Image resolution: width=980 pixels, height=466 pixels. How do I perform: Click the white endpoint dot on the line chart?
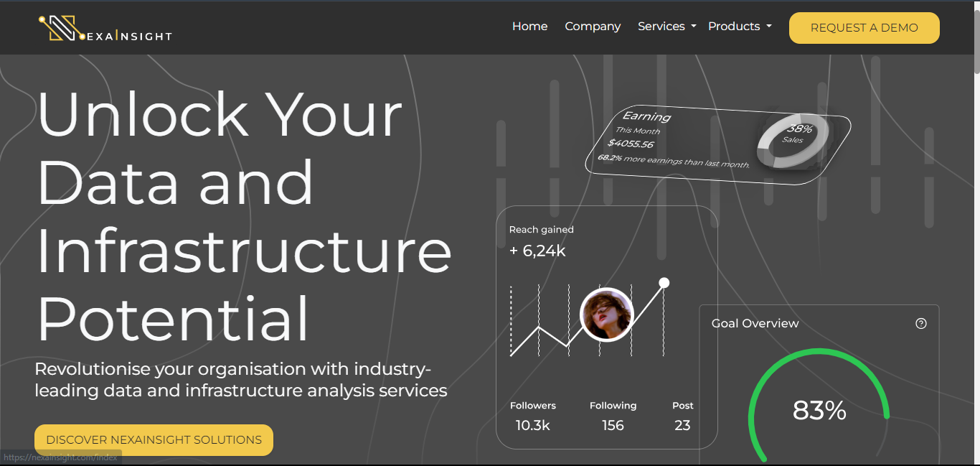pyautogui.click(x=664, y=283)
